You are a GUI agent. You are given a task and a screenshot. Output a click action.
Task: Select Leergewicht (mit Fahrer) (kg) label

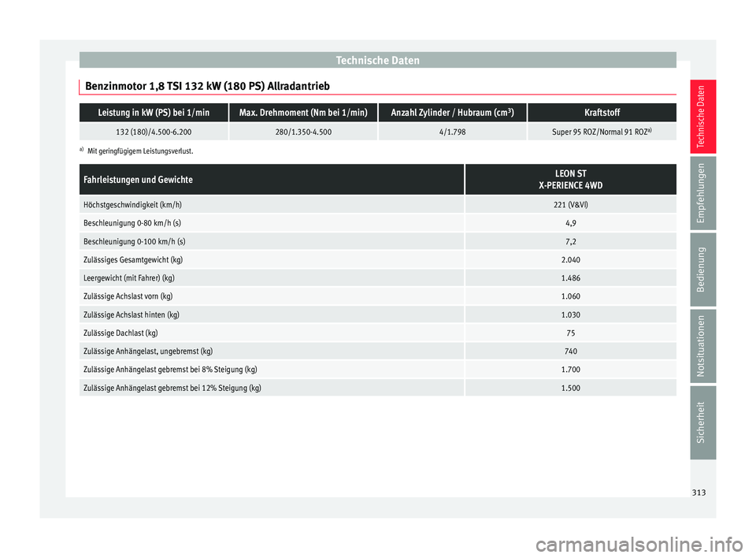129,278
